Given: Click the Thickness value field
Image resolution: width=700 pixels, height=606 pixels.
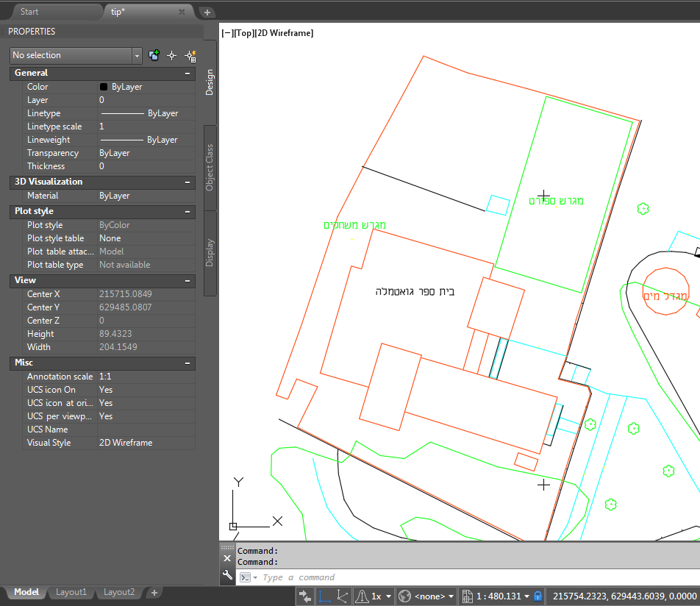Looking at the screenshot, I should 146,166.
